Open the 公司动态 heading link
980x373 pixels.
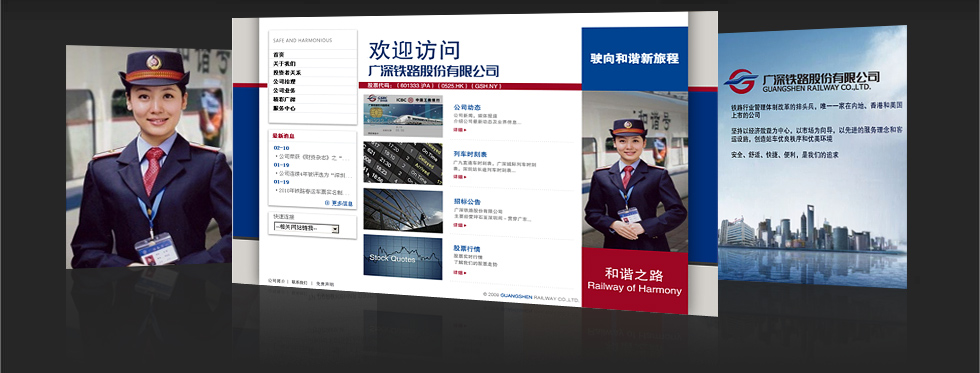[467, 107]
